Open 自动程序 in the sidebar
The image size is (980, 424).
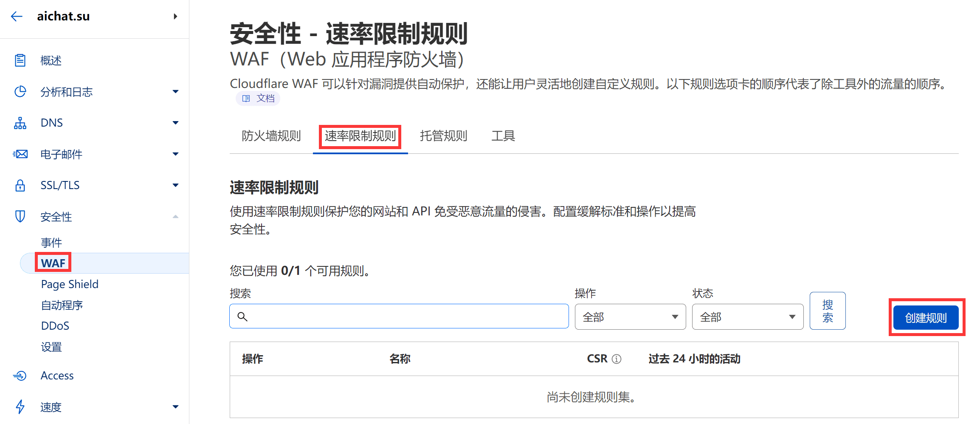(x=62, y=305)
